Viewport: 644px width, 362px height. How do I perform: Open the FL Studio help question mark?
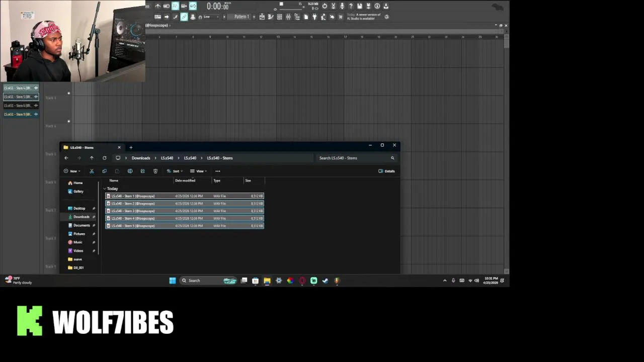351,6
